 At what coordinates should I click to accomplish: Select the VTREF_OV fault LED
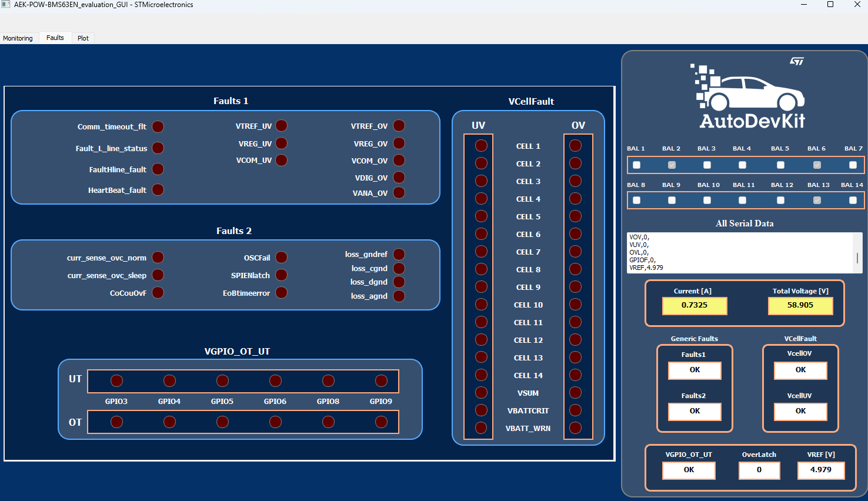pos(399,125)
